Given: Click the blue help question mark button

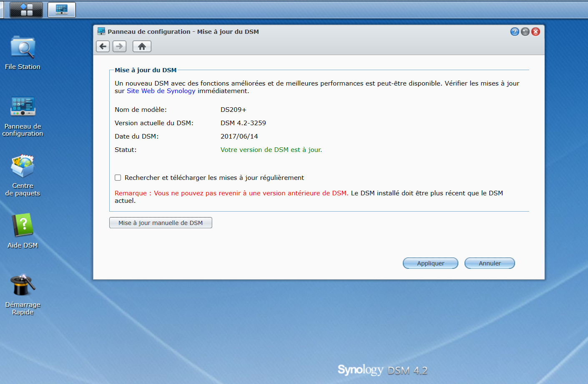Looking at the screenshot, I should pyautogui.click(x=515, y=32).
